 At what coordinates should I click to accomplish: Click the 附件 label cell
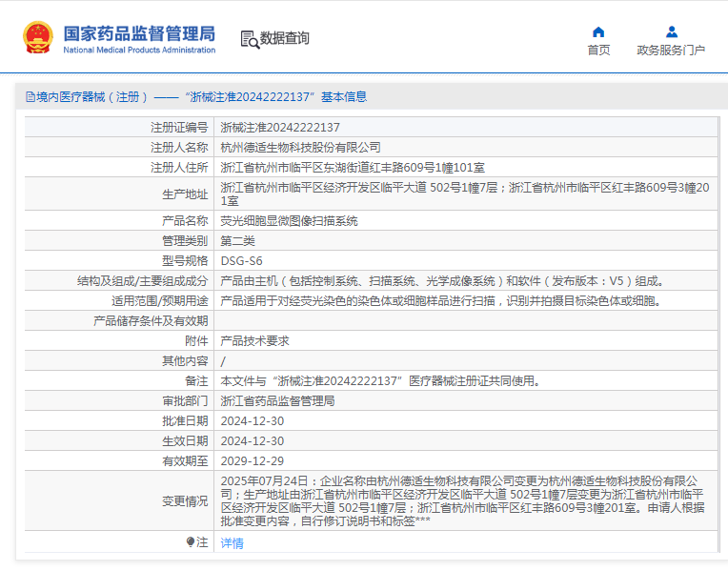point(119,340)
